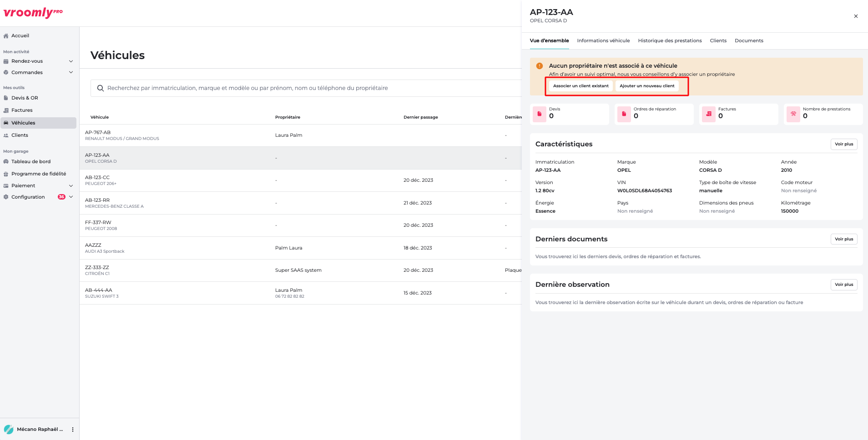The height and width of the screenshot is (440, 868).
Task: Open the Historique des prestations tab
Action: click(x=670, y=41)
